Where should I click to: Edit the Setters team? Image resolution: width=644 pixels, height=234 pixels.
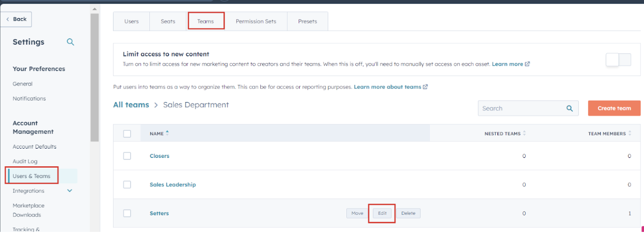point(382,213)
